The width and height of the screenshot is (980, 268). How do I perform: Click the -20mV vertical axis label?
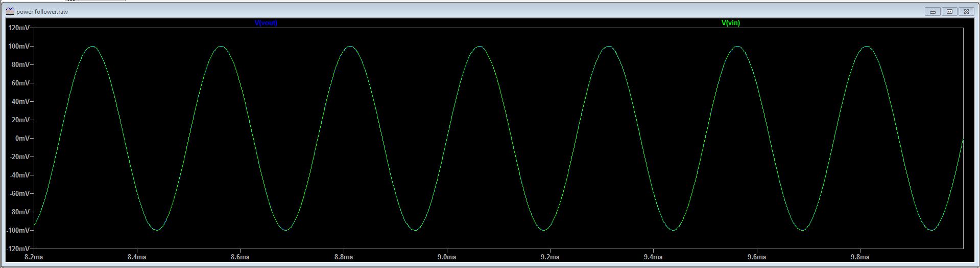pyautogui.click(x=19, y=157)
